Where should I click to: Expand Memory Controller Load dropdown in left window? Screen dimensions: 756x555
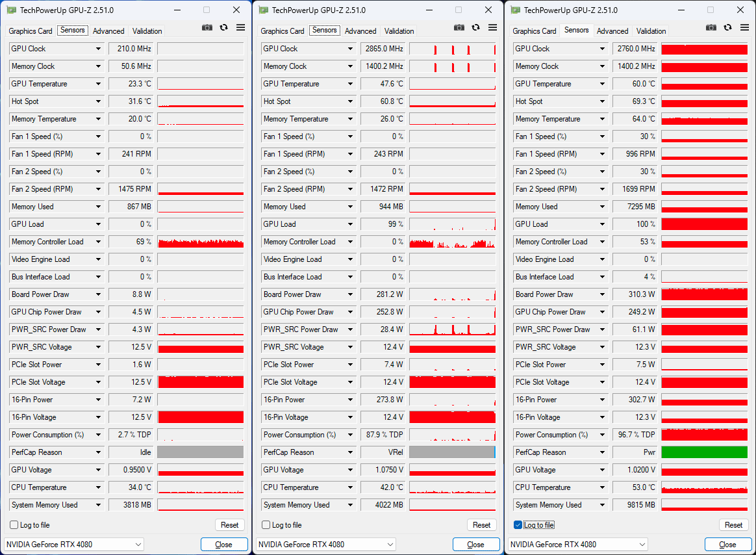click(98, 242)
